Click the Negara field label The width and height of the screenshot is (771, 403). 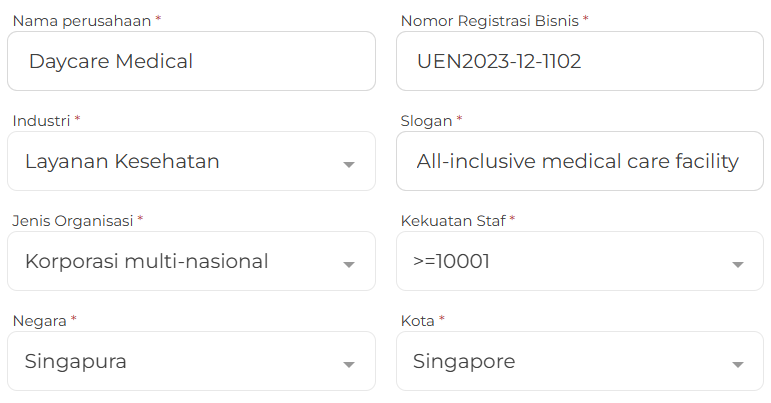40,320
